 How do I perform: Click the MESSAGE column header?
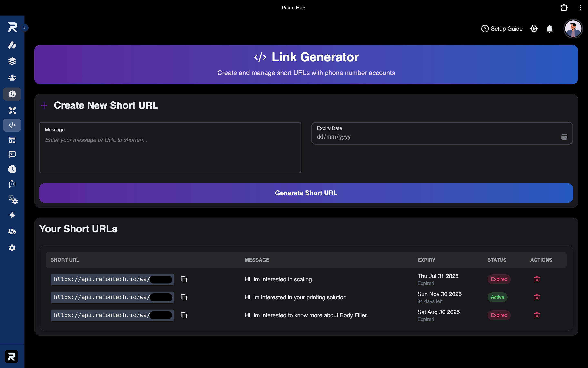tap(257, 260)
